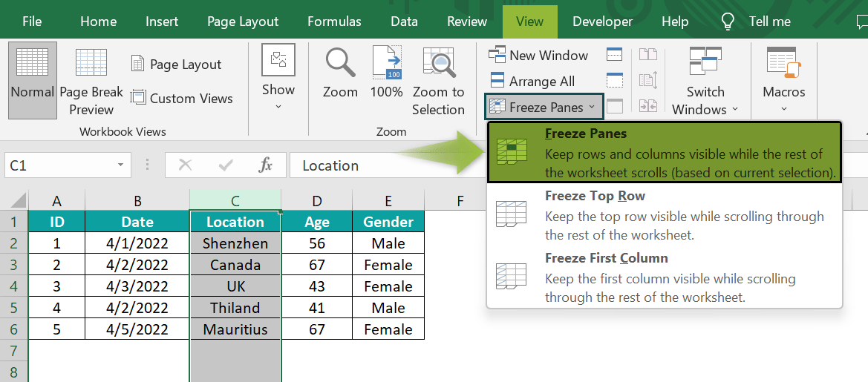Select row 7 header
868x382 pixels.
click(x=14, y=351)
